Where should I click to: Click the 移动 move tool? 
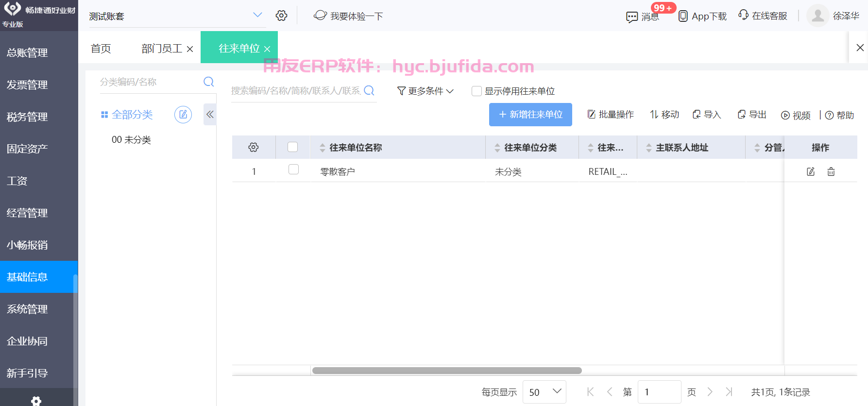click(x=664, y=115)
